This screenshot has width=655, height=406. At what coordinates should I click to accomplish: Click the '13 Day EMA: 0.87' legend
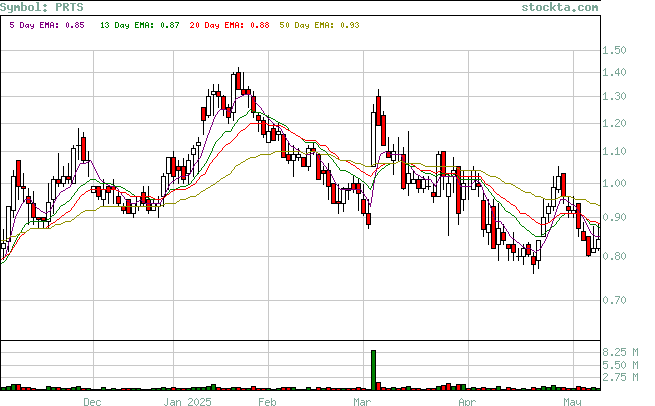click(x=140, y=25)
